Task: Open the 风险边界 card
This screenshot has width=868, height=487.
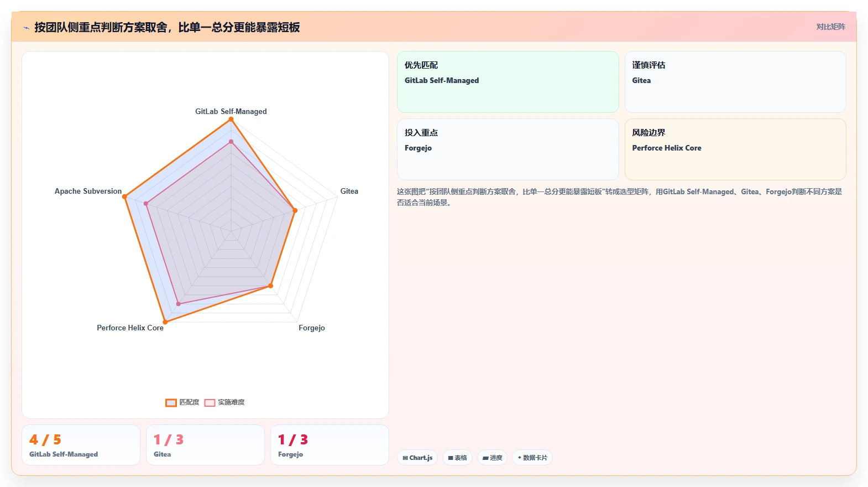Action: 735,149
